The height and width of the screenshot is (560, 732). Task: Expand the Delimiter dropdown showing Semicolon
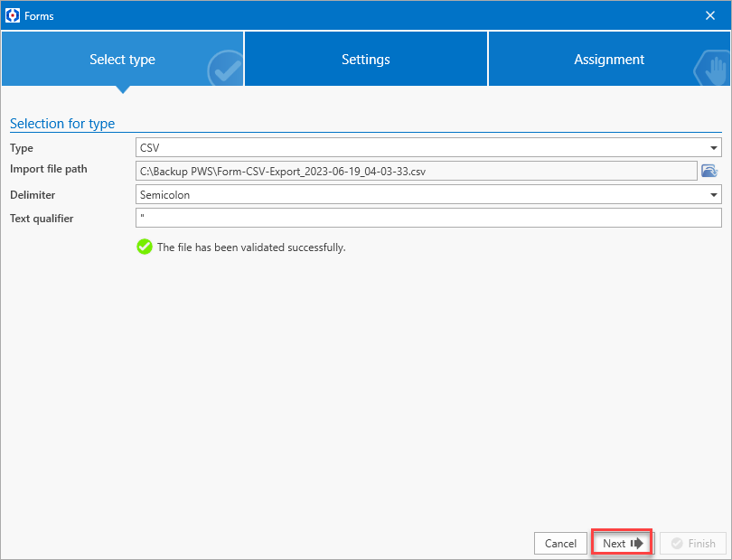click(428, 194)
